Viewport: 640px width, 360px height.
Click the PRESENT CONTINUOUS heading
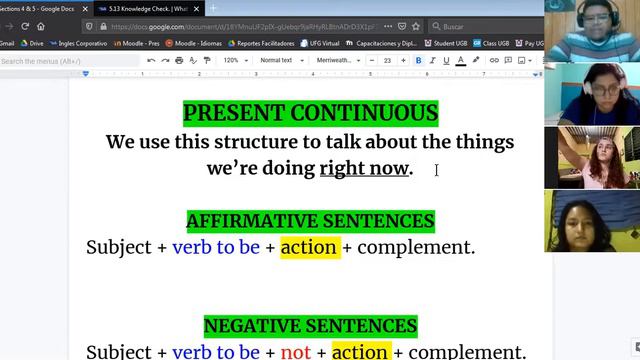[x=311, y=113]
